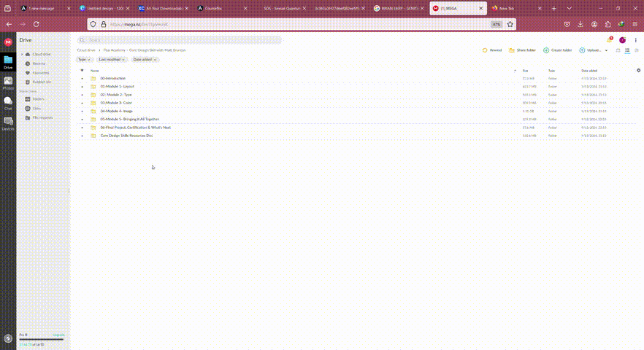Switch to the thumbnail grid view

(618, 50)
